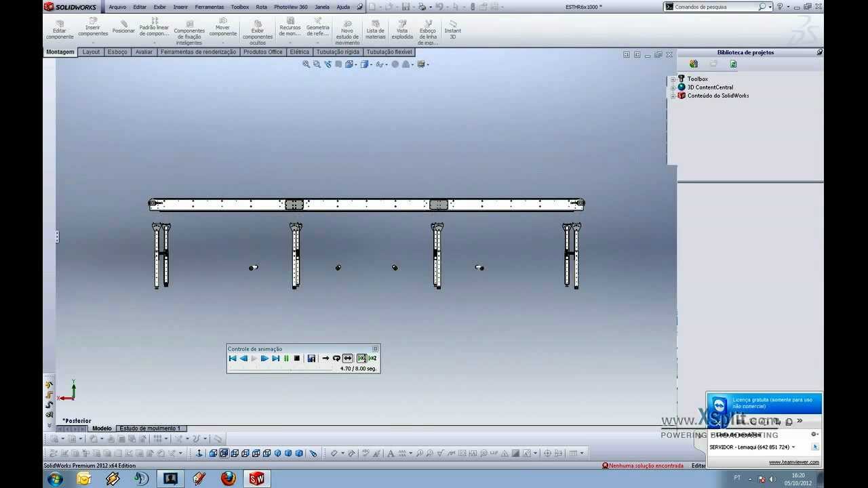Open the PhotoView 360 menu
The image size is (868, 488).
291,7
